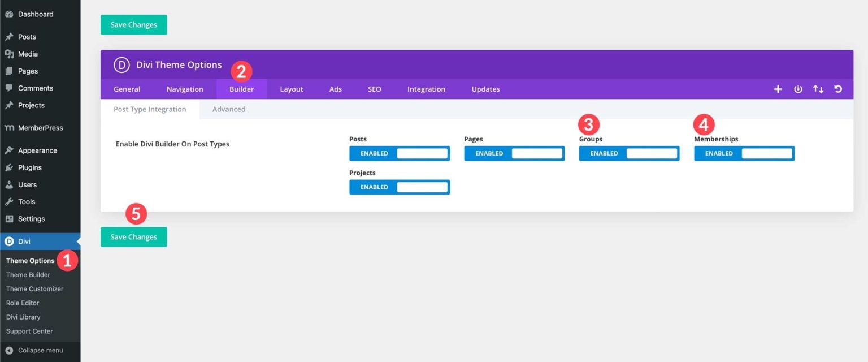Image resolution: width=868 pixels, height=362 pixels.
Task: Open the Plugins section
Action: click(29, 167)
